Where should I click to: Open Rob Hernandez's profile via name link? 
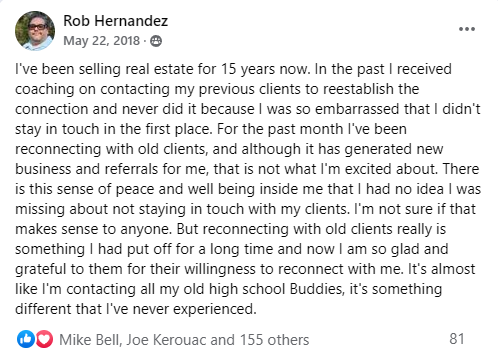(116, 21)
